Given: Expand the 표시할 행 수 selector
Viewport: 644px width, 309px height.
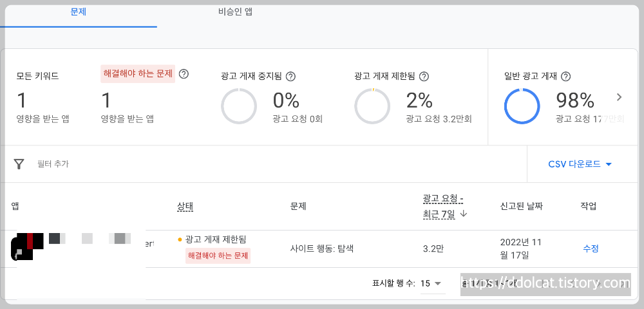Looking at the screenshot, I should click(431, 283).
